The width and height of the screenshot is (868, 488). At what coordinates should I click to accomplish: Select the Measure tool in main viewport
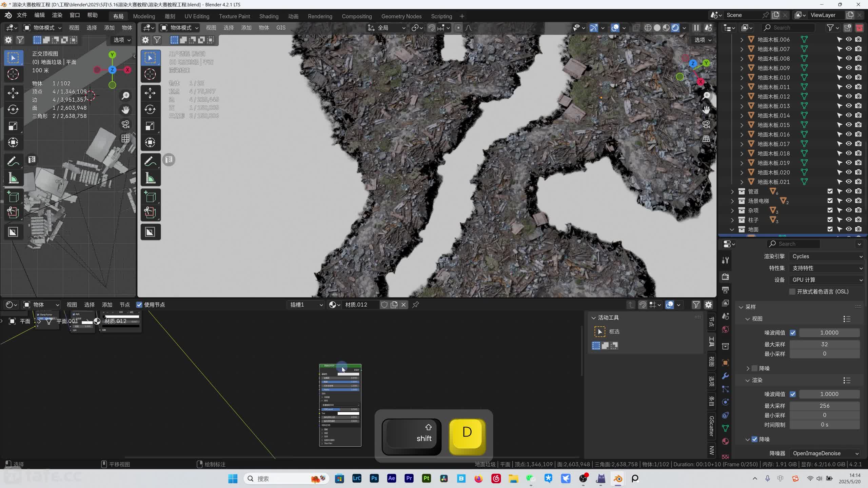[150, 178]
